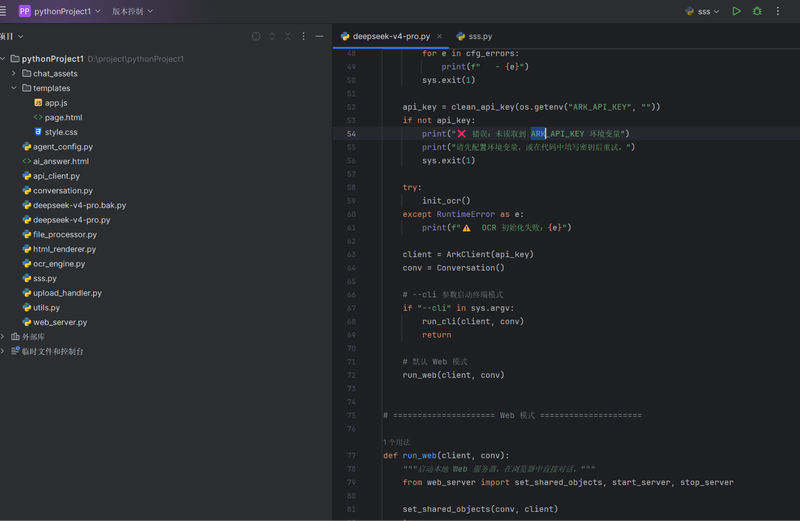This screenshot has height=521, width=800.
Task: Open project panel options menu
Action: click(304, 36)
